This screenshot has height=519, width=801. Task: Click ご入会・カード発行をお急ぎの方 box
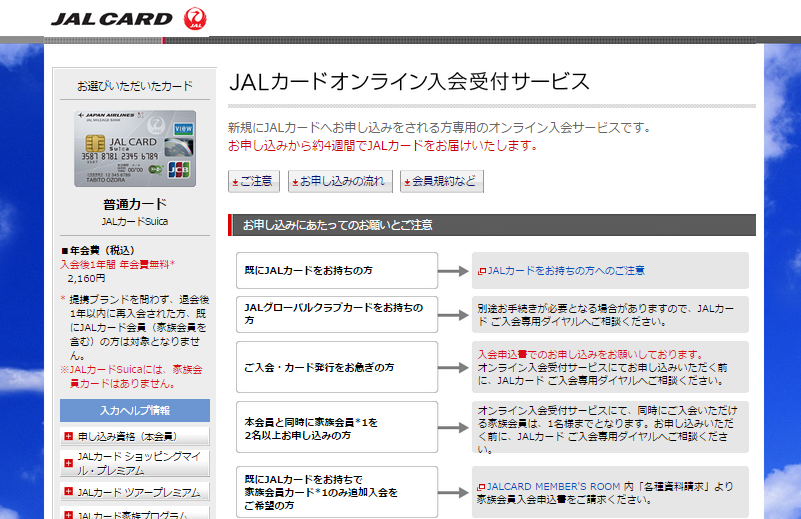(x=337, y=367)
